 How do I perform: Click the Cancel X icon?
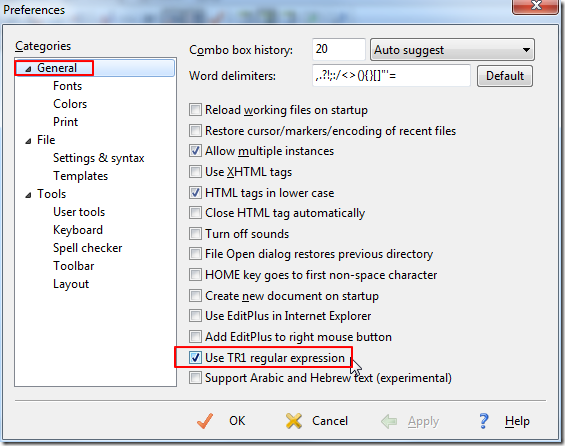(294, 421)
